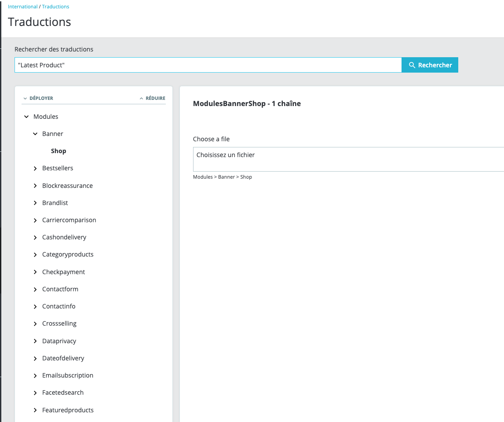Expand all with the Déployer control
The image size is (504, 422).
tap(38, 98)
